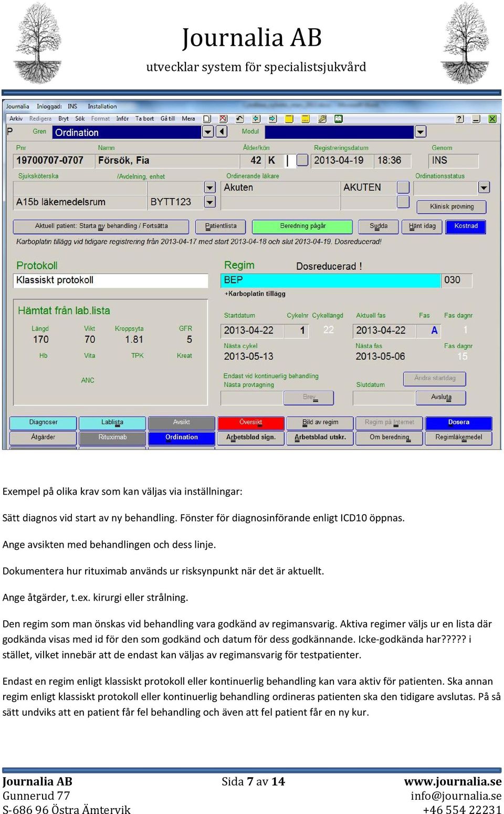Click the regim code field 030
The width and height of the screenshot is (504, 814).
pyautogui.click(x=457, y=280)
